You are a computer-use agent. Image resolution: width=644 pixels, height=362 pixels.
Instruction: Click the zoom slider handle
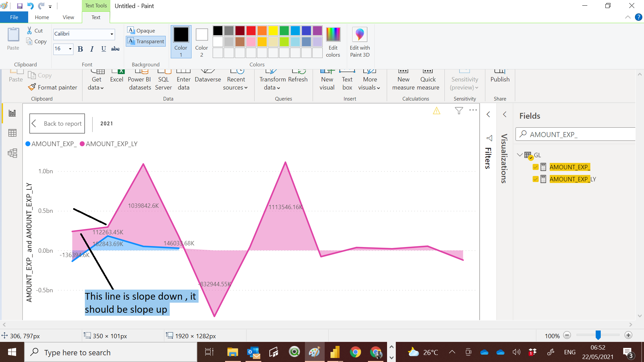coord(598,335)
